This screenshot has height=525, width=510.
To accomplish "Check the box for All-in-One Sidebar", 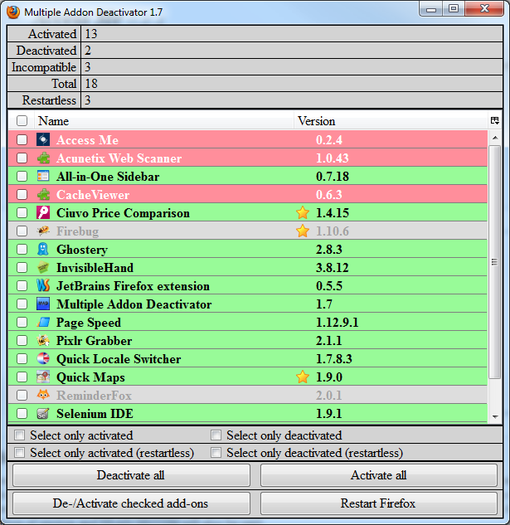I will point(22,176).
